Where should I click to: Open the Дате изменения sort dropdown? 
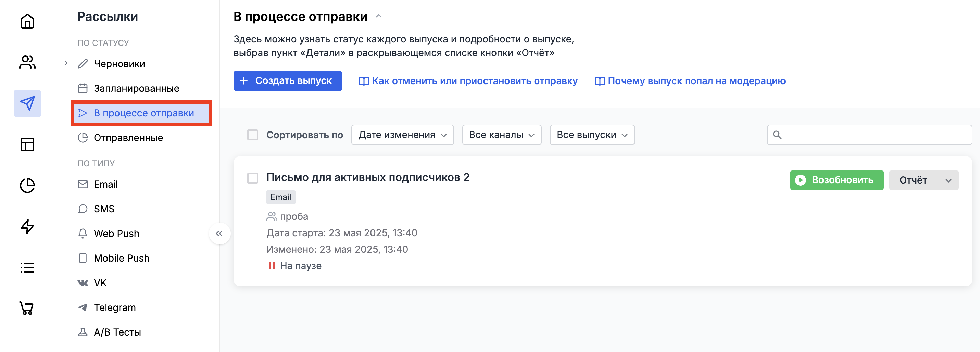402,135
